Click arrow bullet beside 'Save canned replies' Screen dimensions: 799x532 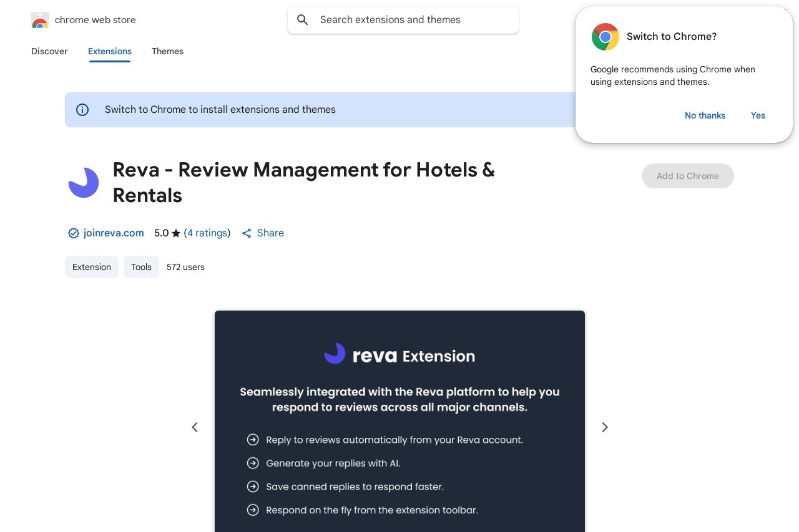[253, 486]
